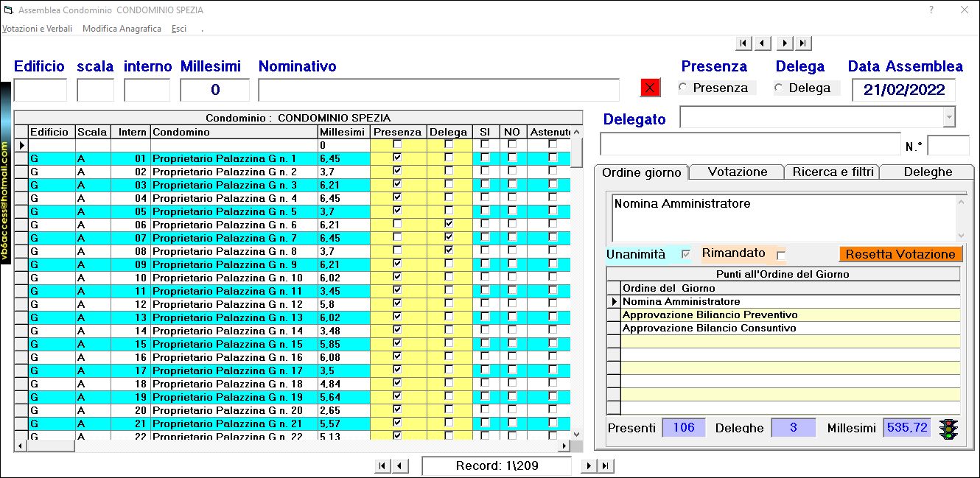Click the Condomino column header
Viewport: 980px width, 478px height.
[x=234, y=132]
